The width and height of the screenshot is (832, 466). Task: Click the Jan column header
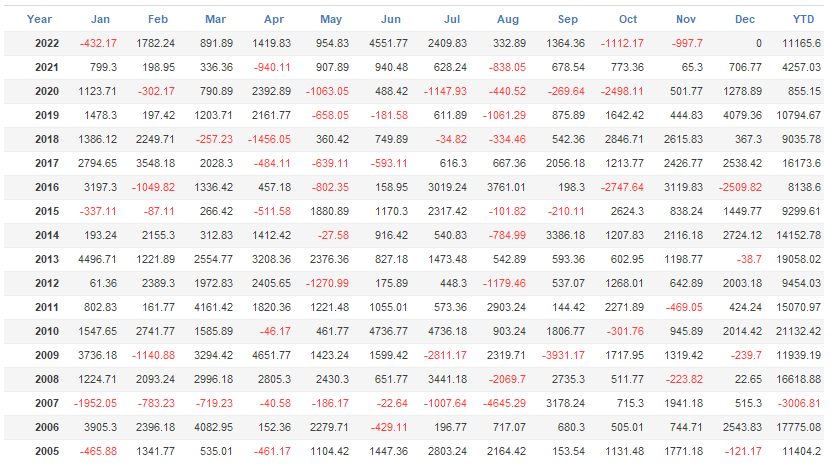(x=101, y=19)
